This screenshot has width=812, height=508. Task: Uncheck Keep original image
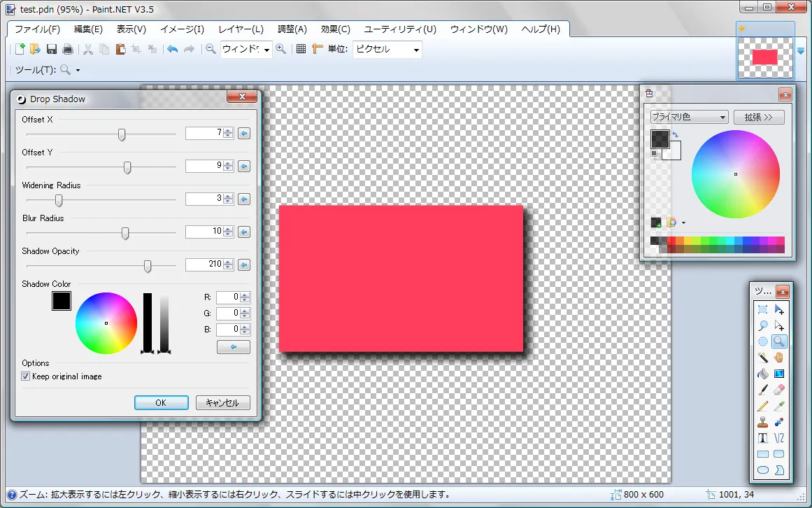click(26, 376)
